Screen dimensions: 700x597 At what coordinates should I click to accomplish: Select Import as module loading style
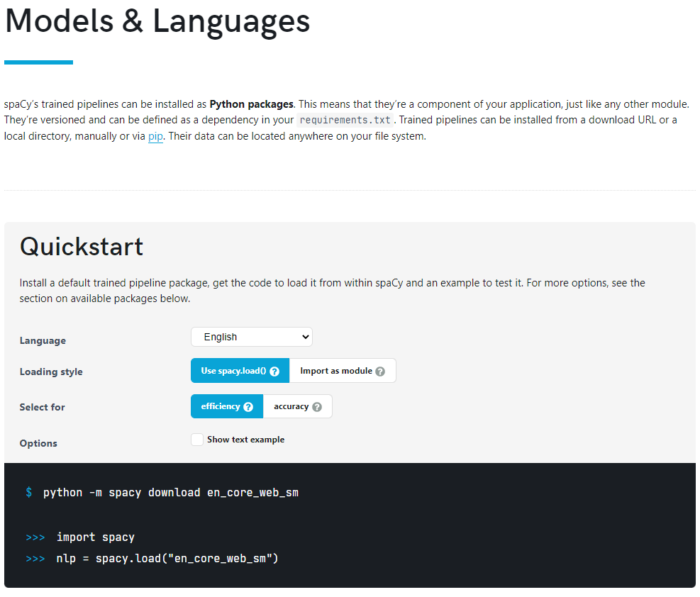pos(343,371)
